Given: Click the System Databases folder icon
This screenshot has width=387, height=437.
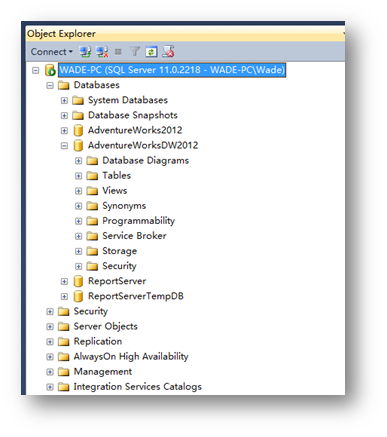Looking at the screenshot, I should click(78, 100).
